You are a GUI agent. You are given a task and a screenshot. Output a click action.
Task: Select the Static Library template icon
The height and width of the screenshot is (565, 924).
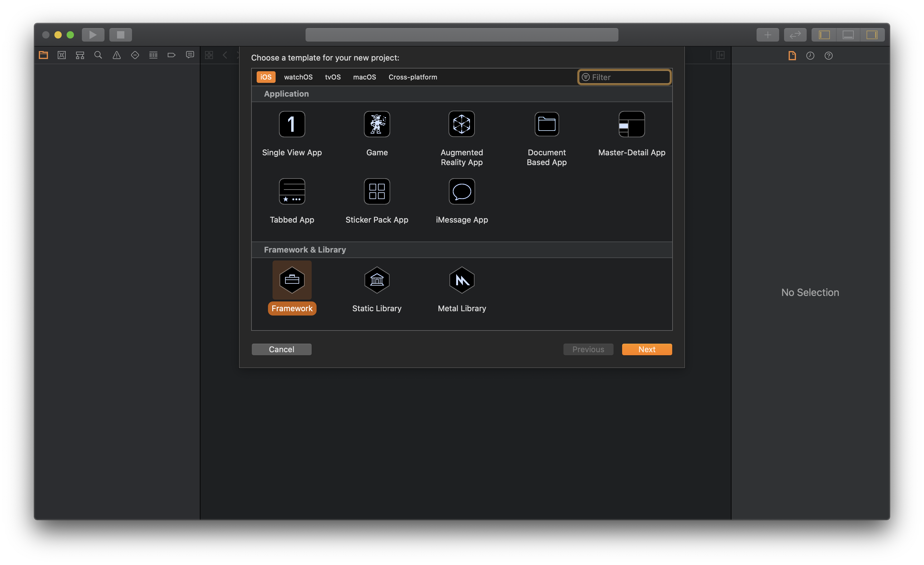pos(377,280)
